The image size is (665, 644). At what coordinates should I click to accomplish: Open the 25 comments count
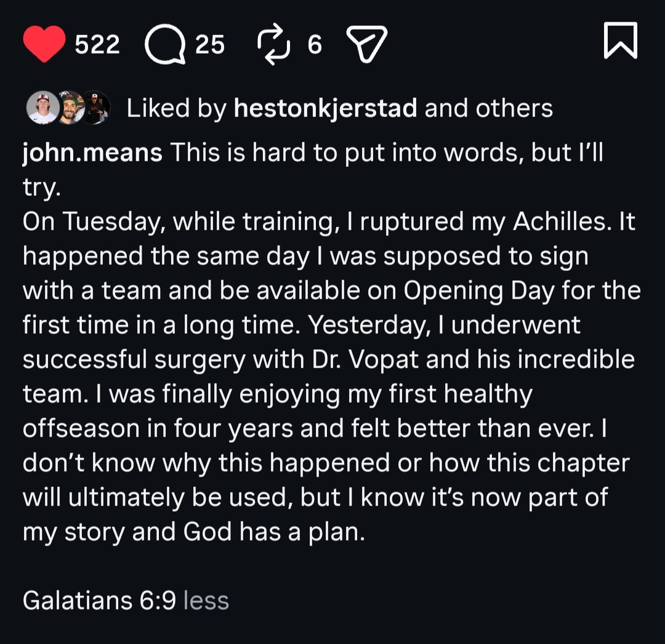click(x=210, y=45)
